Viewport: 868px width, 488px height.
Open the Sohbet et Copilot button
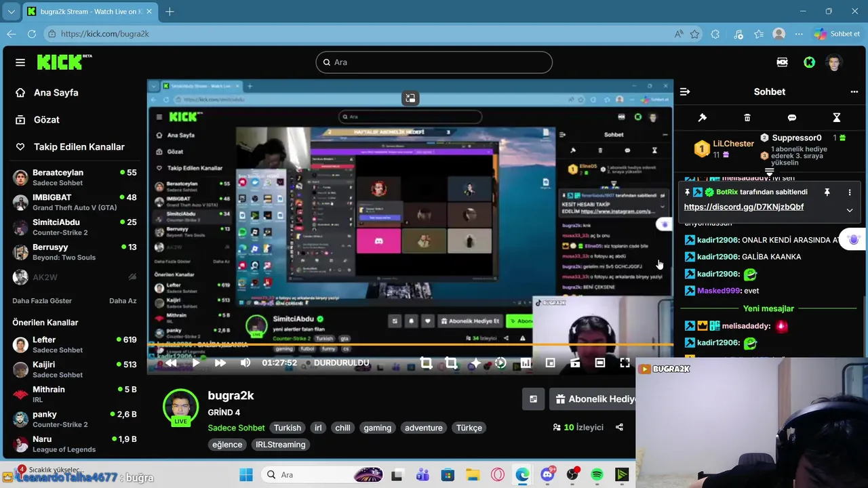pos(837,34)
